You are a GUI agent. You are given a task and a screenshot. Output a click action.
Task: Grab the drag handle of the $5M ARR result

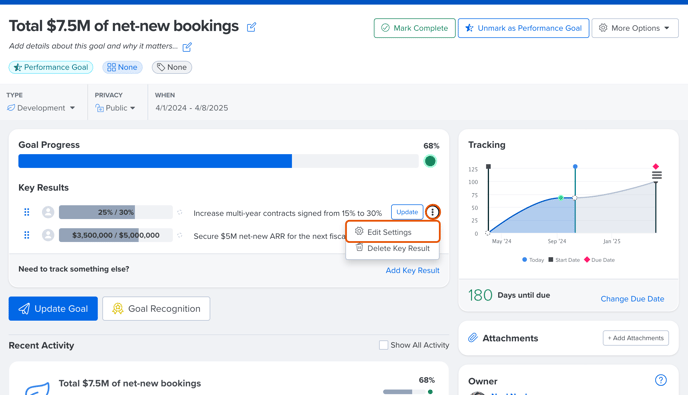27,235
